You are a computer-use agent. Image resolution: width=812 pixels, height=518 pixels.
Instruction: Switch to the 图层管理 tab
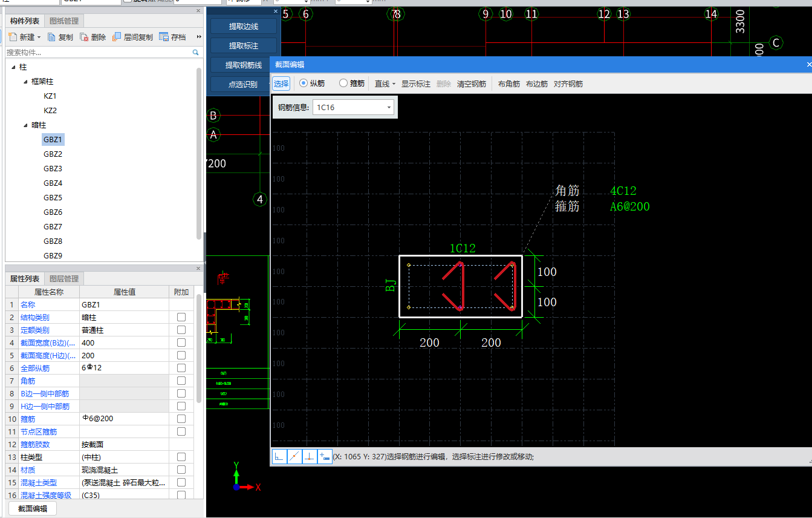coord(63,279)
